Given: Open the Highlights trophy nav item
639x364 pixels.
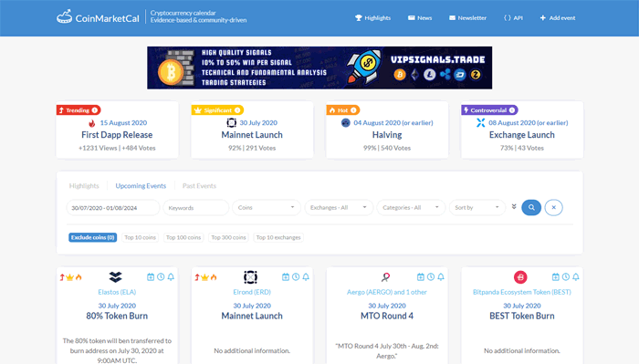Looking at the screenshot, I should pos(372,18).
